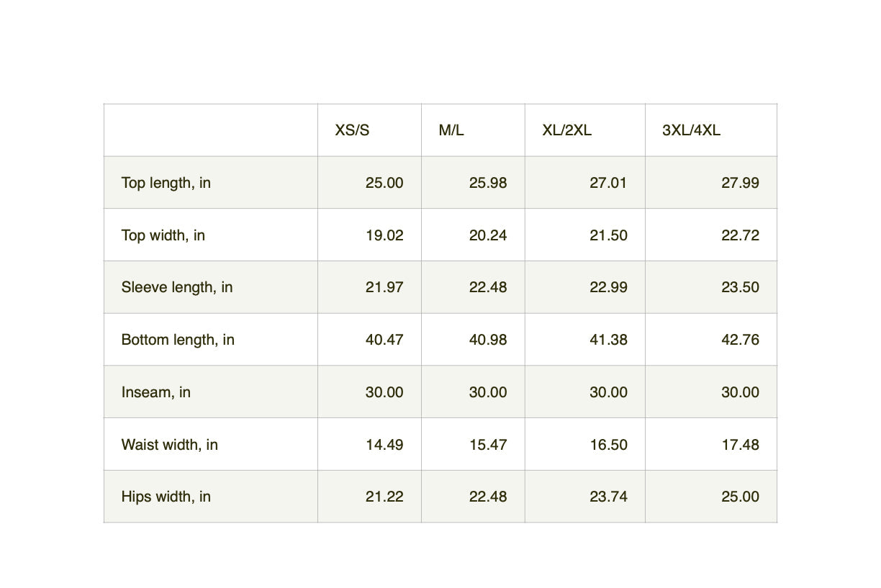The height and width of the screenshot is (588, 881).
Task: Select the 25.98 top length value
Action: [488, 183]
